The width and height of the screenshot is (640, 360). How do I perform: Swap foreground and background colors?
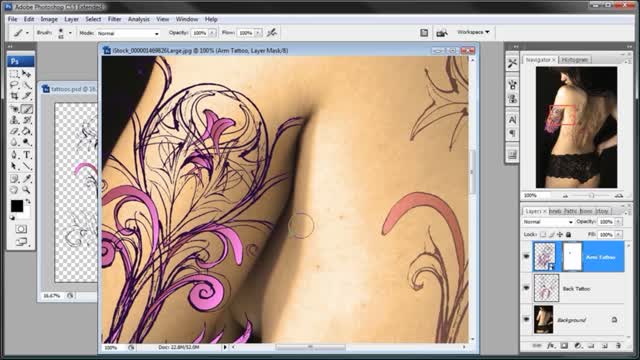pyautogui.click(x=28, y=201)
